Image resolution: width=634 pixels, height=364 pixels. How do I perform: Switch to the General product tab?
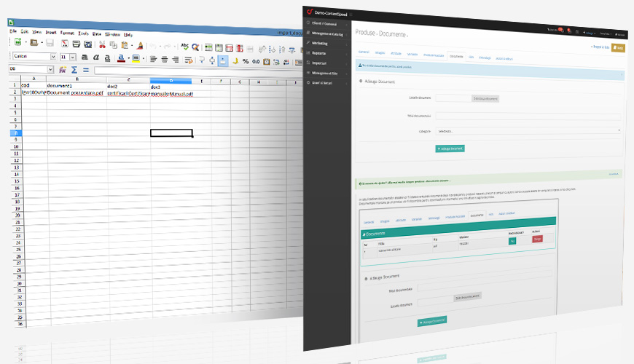(x=364, y=52)
